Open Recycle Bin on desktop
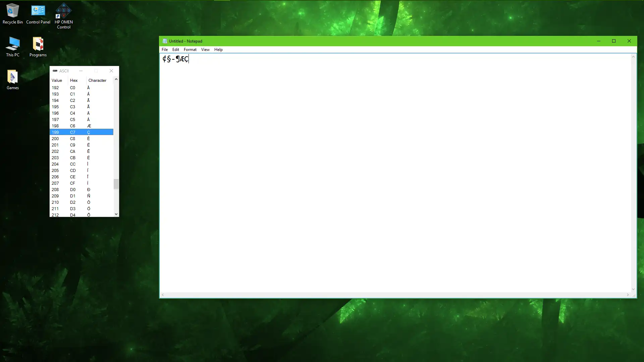The image size is (644, 362). point(13,13)
